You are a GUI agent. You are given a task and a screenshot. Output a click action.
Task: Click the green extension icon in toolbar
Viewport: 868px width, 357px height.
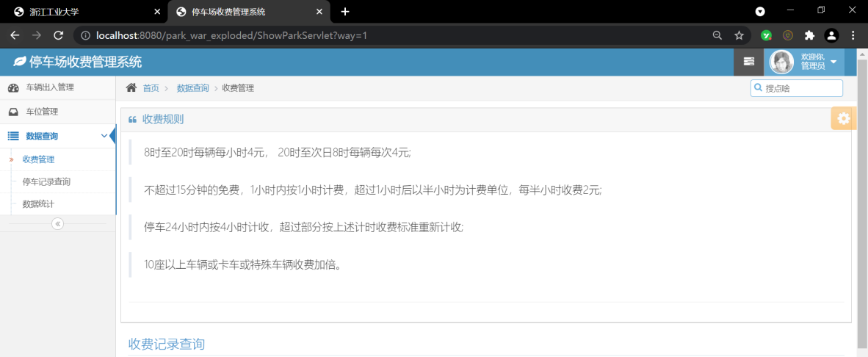[x=766, y=35]
